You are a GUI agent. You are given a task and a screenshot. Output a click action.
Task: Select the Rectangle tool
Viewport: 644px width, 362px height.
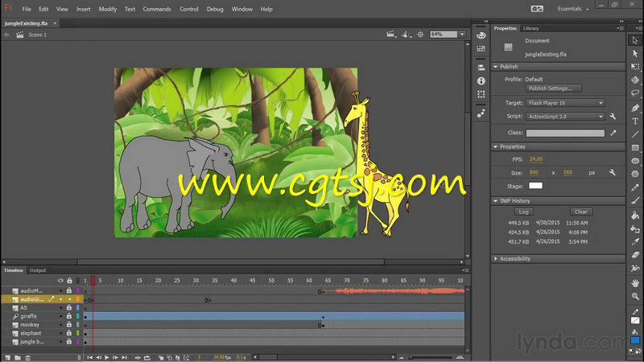(x=635, y=147)
